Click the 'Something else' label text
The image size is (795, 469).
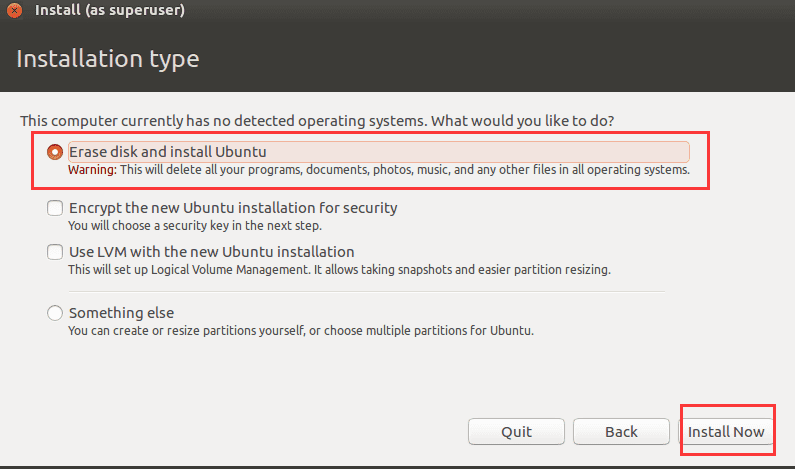[x=121, y=313]
